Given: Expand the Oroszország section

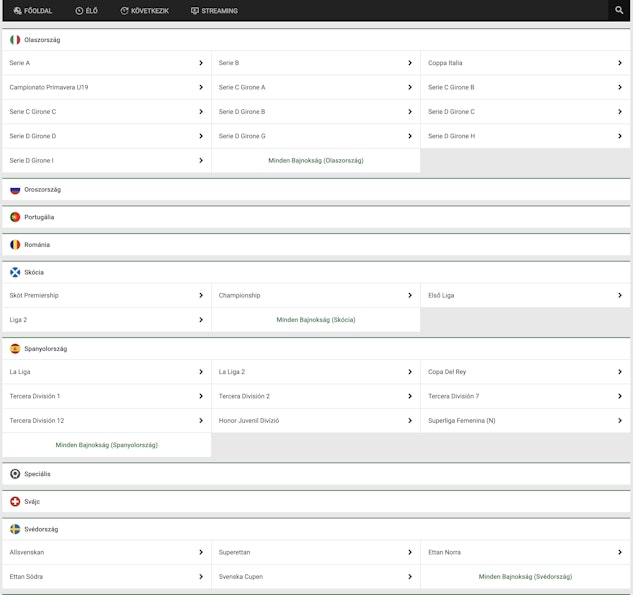Looking at the screenshot, I should pos(315,189).
